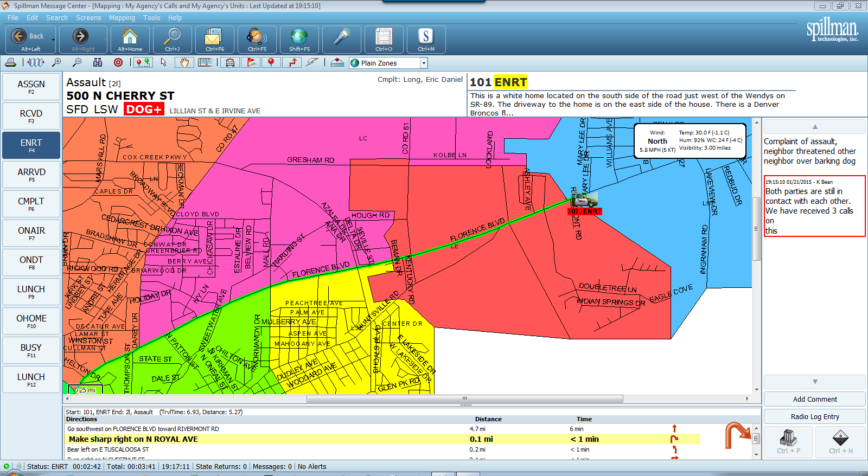Image resolution: width=868 pixels, height=476 pixels.
Task: Toggle the red pushpin map tool
Action: click(x=271, y=63)
